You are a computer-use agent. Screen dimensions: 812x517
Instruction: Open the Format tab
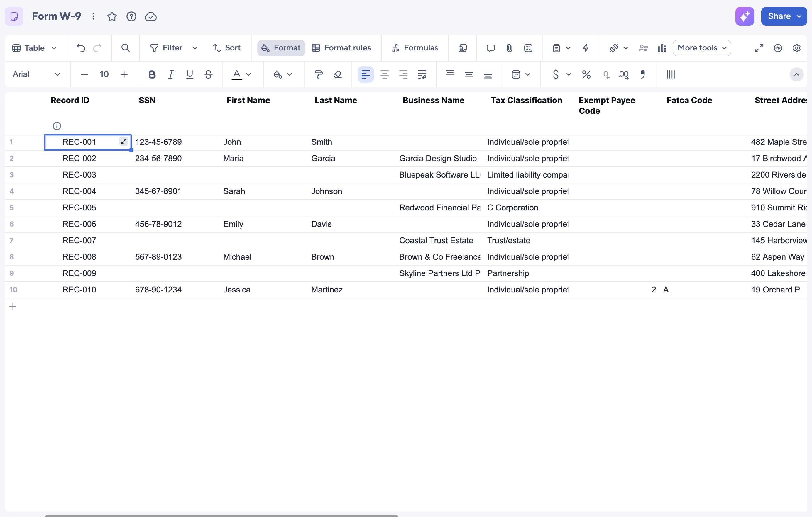(x=281, y=48)
